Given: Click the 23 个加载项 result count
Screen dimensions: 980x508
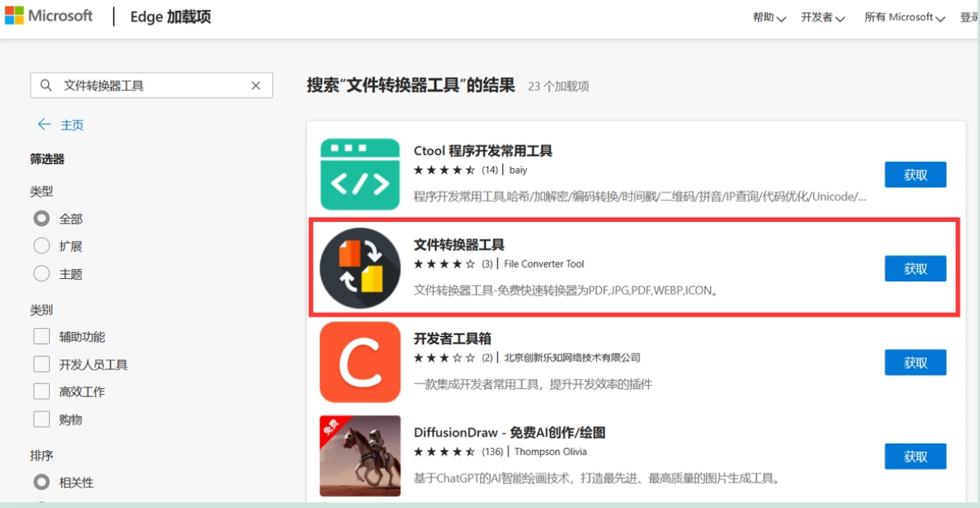Looking at the screenshot, I should click(x=558, y=86).
